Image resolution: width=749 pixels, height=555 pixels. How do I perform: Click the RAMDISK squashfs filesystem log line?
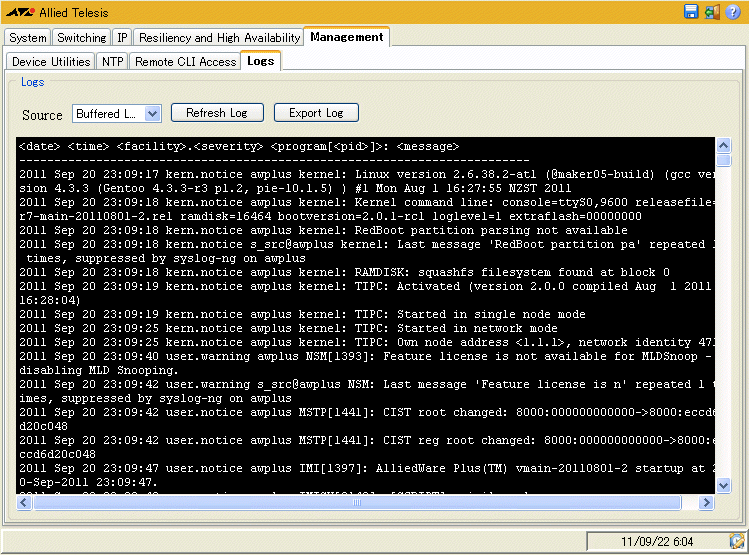344,272
